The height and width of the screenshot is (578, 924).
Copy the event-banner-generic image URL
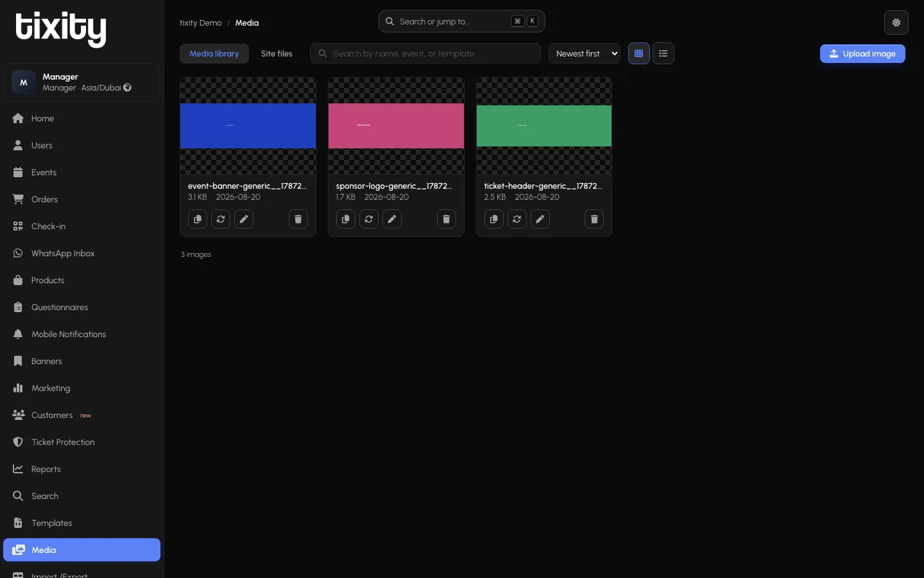click(x=198, y=219)
